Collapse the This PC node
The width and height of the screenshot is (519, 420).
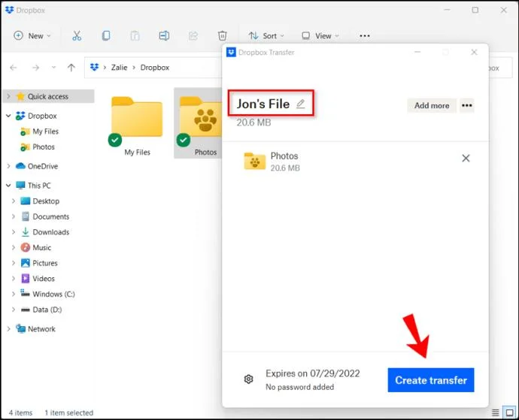click(x=8, y=186)
